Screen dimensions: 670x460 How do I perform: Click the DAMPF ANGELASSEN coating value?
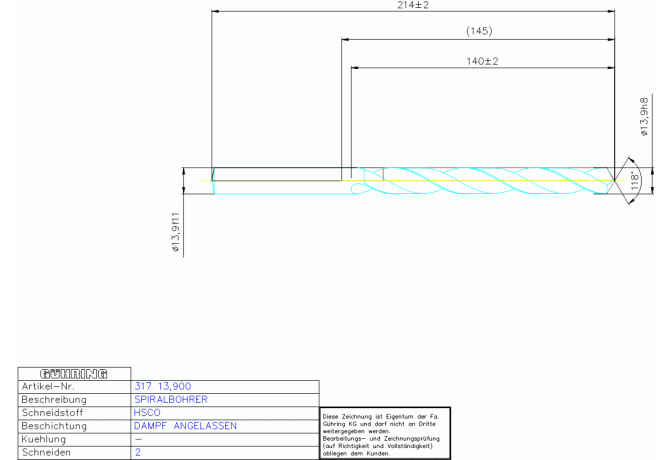click(x=185, y=425)
